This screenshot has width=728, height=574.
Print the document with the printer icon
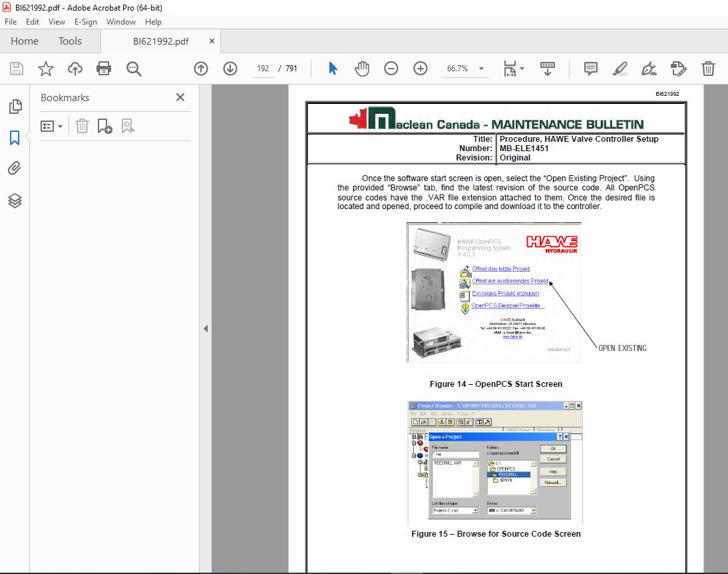coord(104,69)
